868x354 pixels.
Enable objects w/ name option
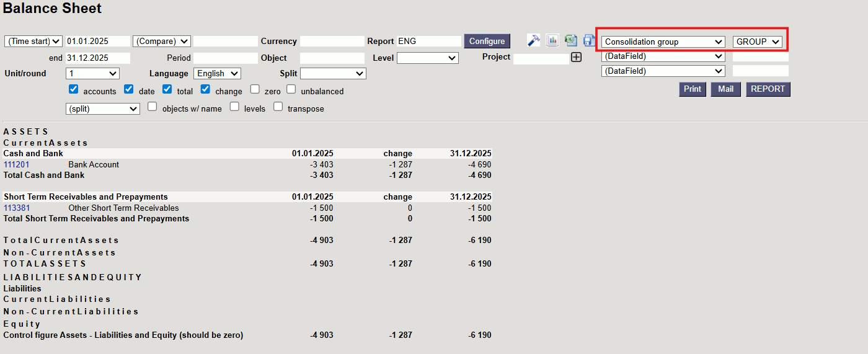click(153, 107)
